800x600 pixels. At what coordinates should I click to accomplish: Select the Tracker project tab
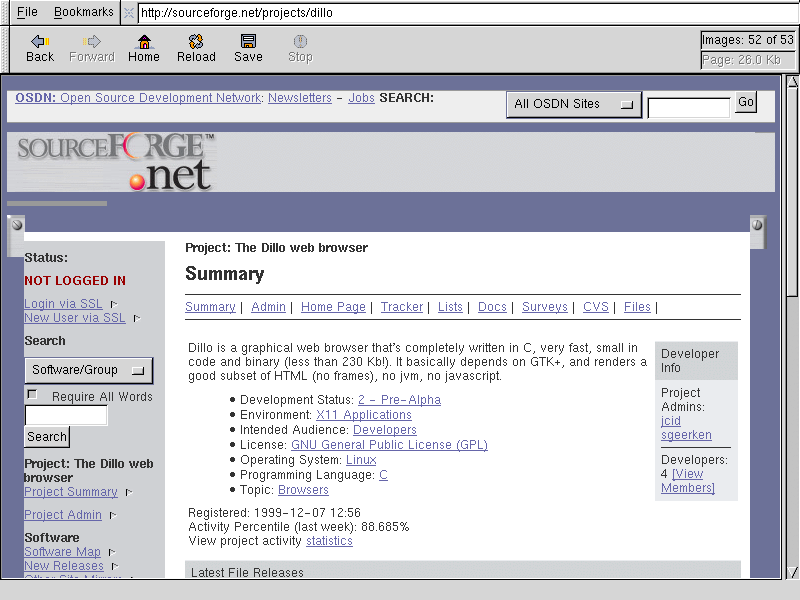(x=402, y=307)
